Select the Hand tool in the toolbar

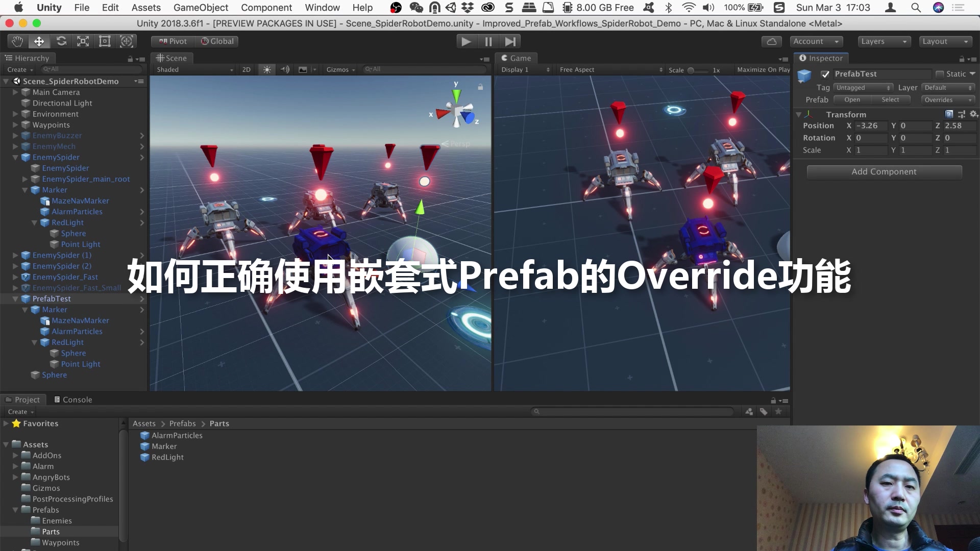pos(17,41)
